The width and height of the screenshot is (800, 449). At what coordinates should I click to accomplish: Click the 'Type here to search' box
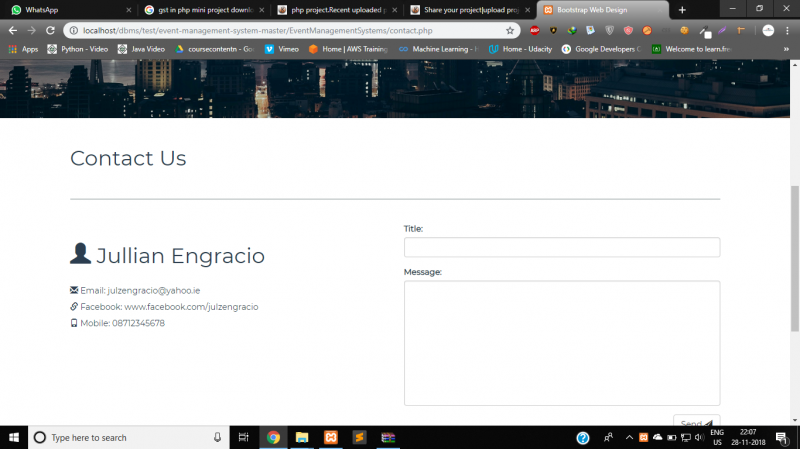tap(129, 437)
